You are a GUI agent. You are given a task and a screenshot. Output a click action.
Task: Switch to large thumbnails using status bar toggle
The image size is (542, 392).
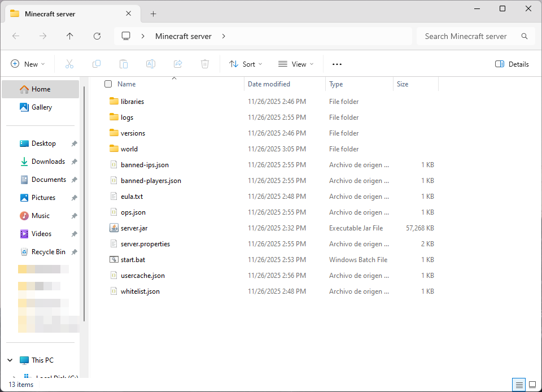531,384
